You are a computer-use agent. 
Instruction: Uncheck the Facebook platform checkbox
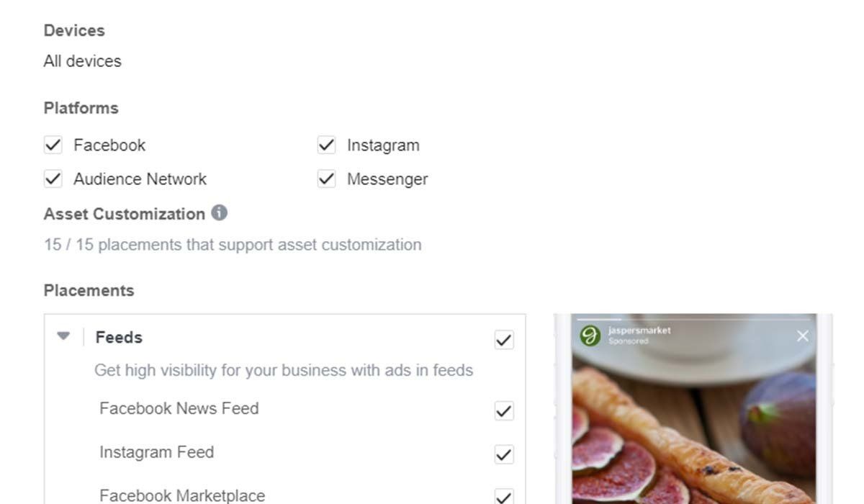[53, 145]
